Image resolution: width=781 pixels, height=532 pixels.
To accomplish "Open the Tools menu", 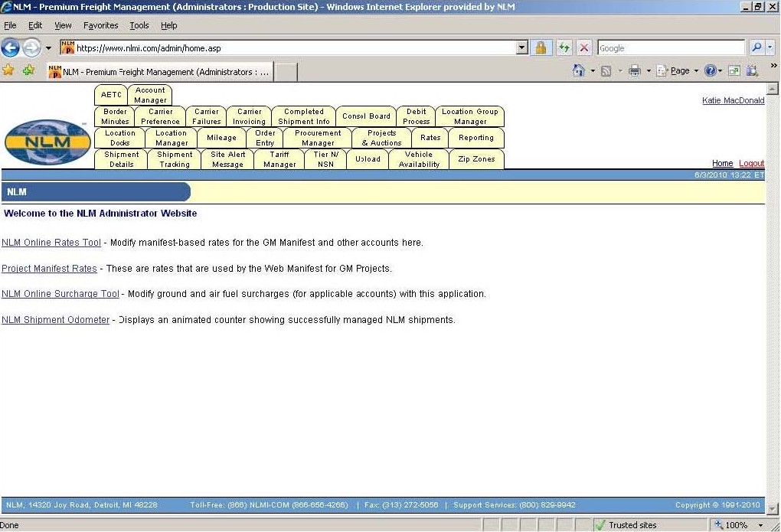I will point(139,25).
